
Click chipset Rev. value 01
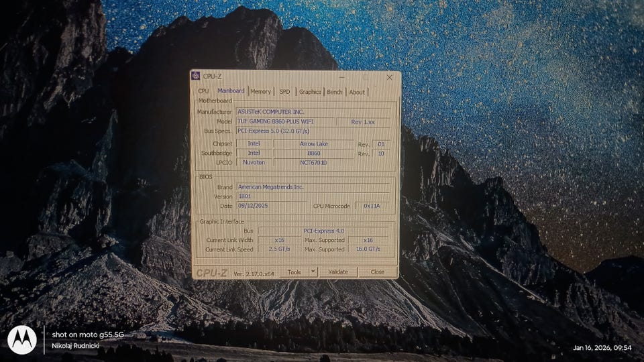[381, 144]
